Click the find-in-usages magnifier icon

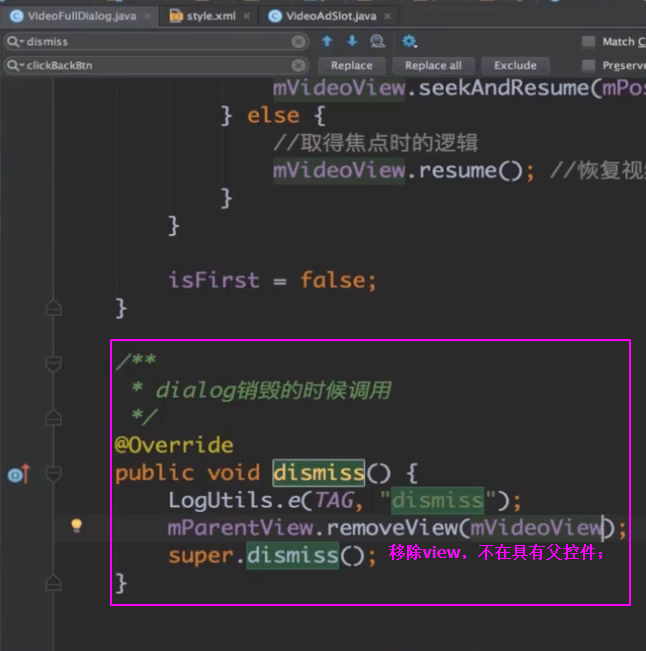click(378, 41)
